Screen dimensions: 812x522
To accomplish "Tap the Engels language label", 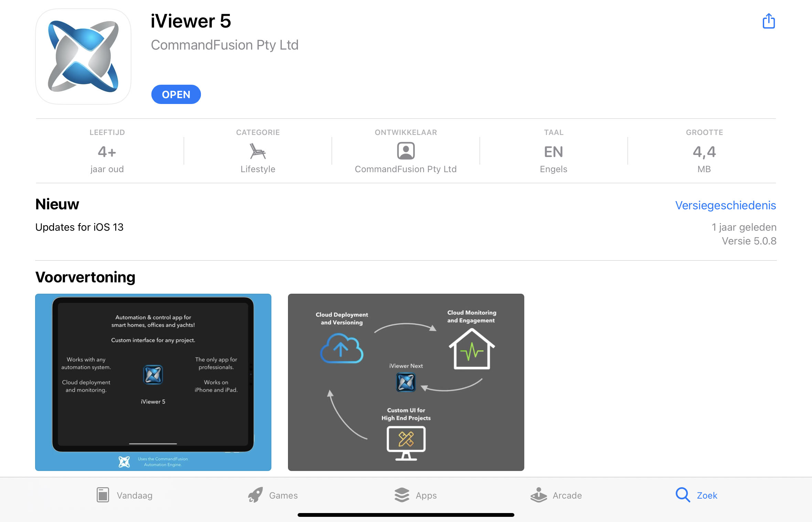I will (553, 169).
